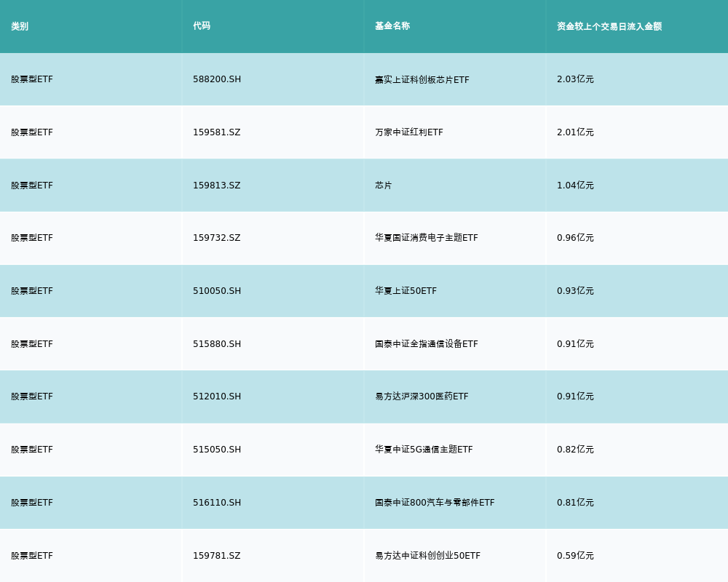Click 0.91亿元 in the 515880.SH row
The height and width of the screenshot is (582, 728).
(x=575, y=344)
